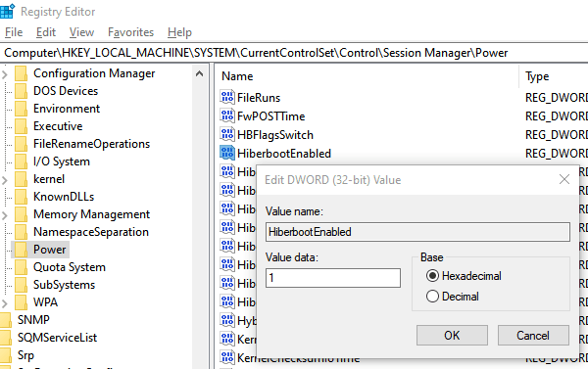Click the Memory Management folder icon

pos(21,214)
